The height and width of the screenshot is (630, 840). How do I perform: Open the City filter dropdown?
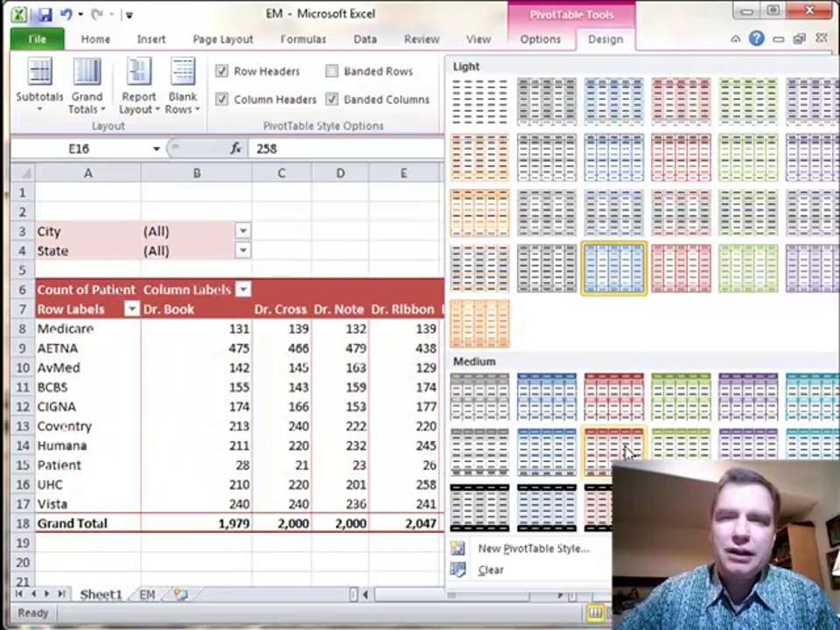tap(242, 231)
